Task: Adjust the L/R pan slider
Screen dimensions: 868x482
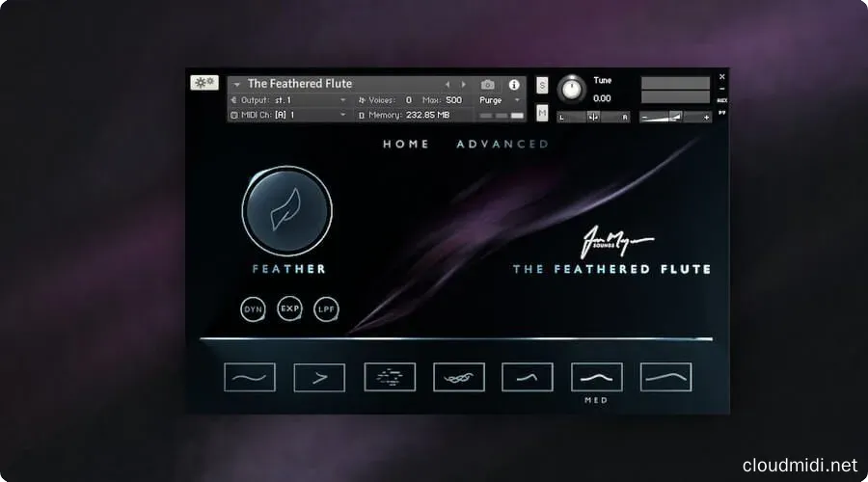Action: 593,117
